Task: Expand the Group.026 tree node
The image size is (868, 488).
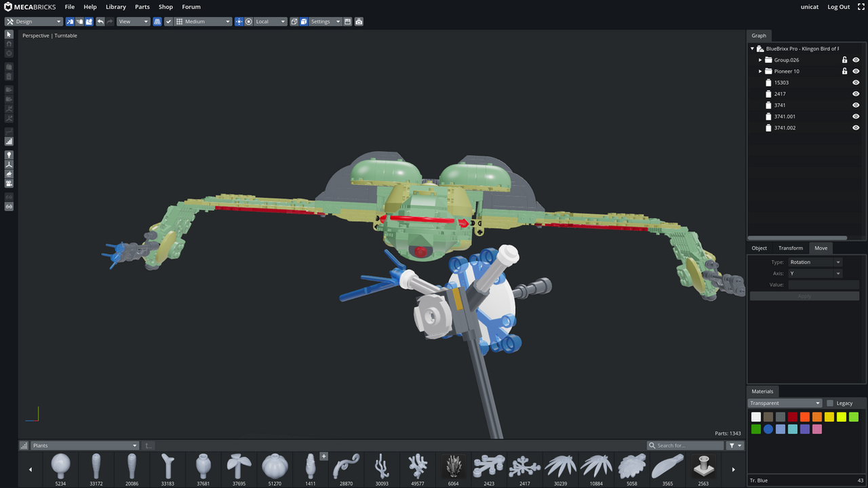Action: click(760, 60)
